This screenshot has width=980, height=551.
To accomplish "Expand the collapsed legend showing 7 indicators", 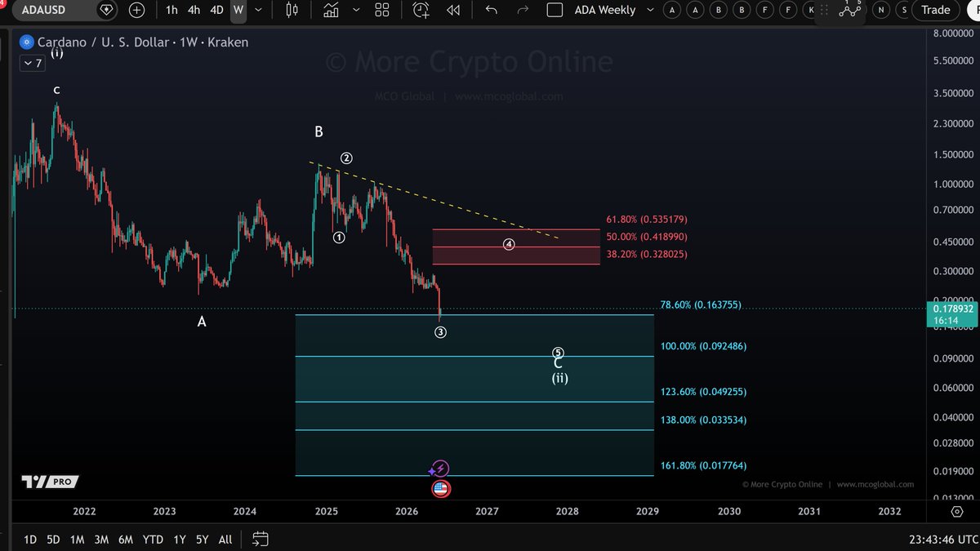I will coord(33,63).
